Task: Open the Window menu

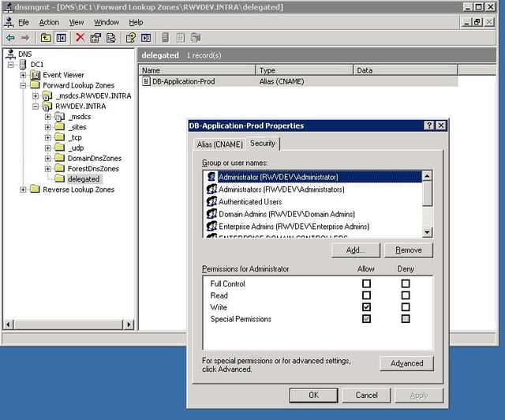Action: (x=107, y=22)
